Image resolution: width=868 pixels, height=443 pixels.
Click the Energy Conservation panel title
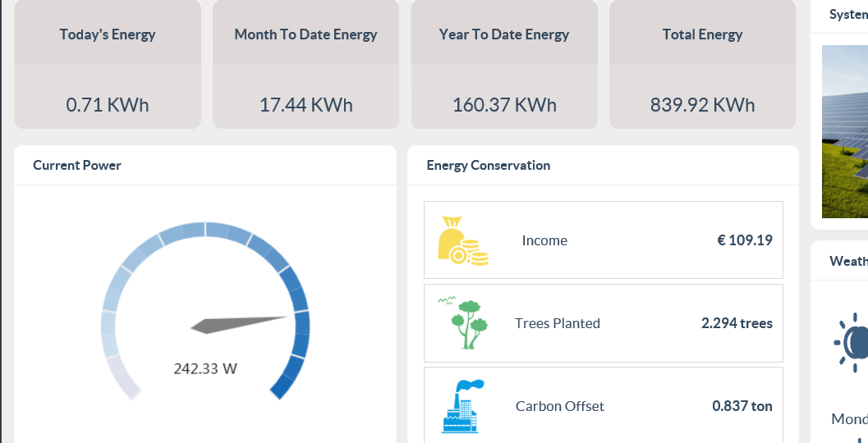(x=489, y=165)
